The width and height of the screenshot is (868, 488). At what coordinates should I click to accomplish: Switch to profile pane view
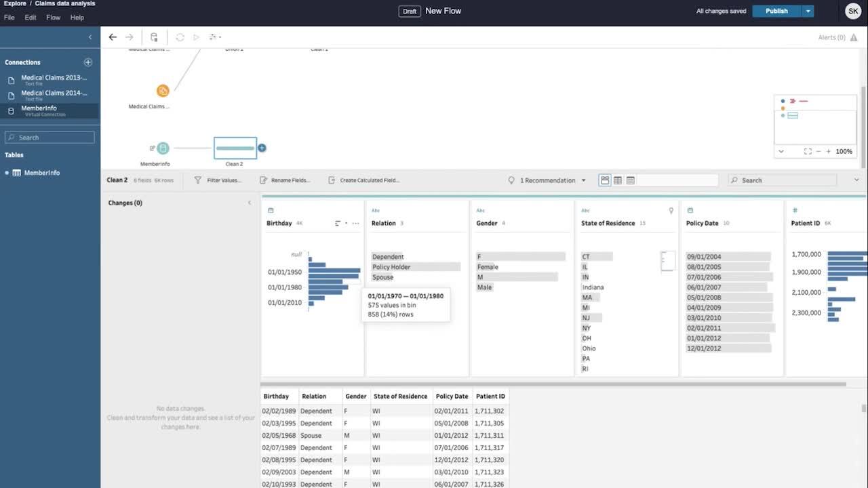605,180
